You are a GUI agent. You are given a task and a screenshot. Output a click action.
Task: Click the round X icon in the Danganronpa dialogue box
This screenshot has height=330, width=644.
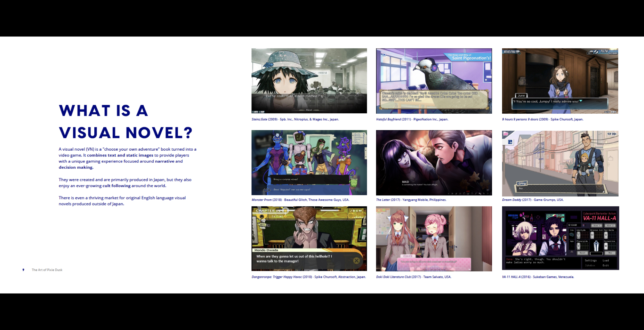click(x=356, y=260)
